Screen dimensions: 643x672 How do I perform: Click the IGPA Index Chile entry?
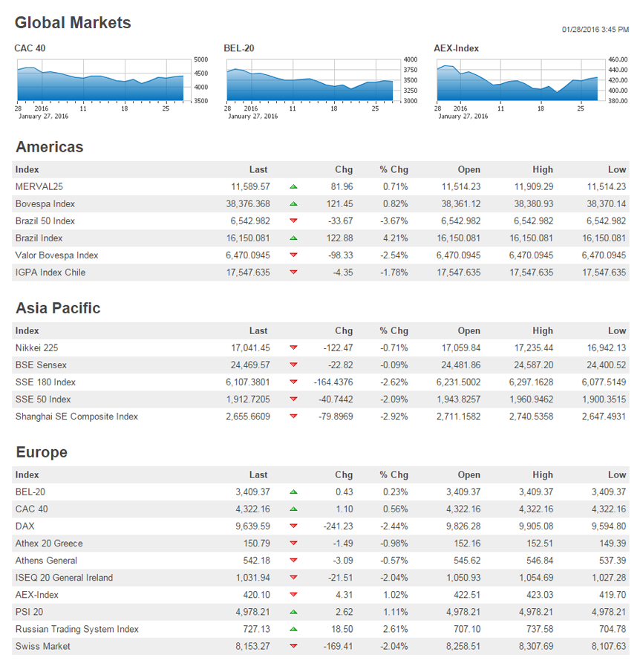click(50, 273)
